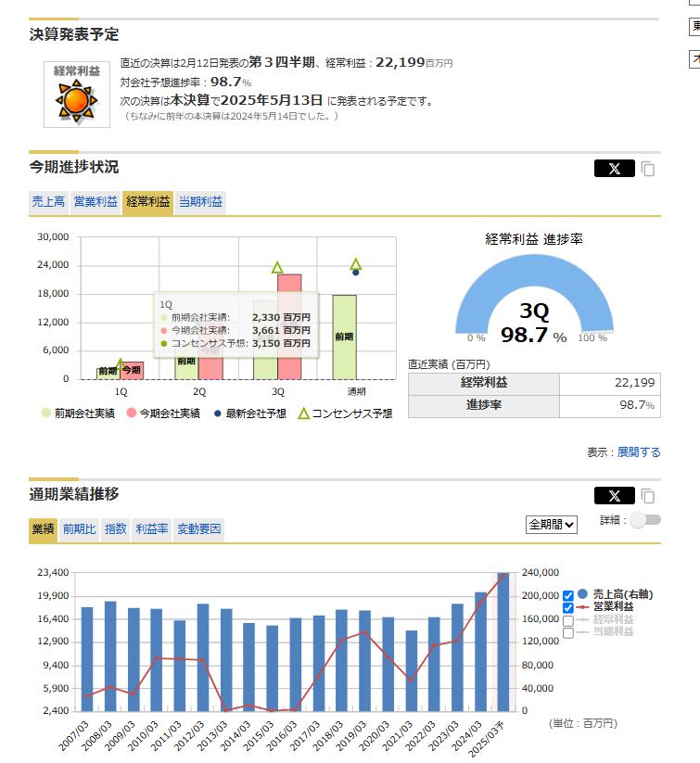Open the 全期間 period dropdown

552,524
